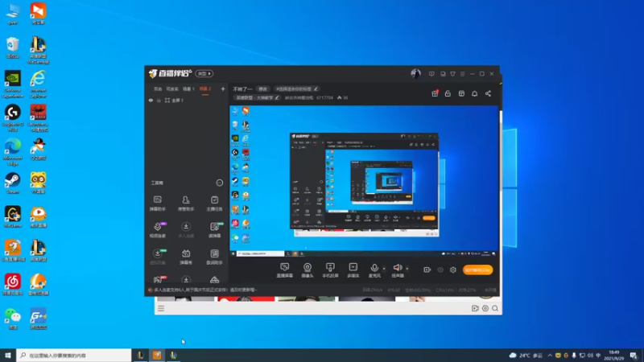
Task: Click the record video icon
Action: click(427, 269)
